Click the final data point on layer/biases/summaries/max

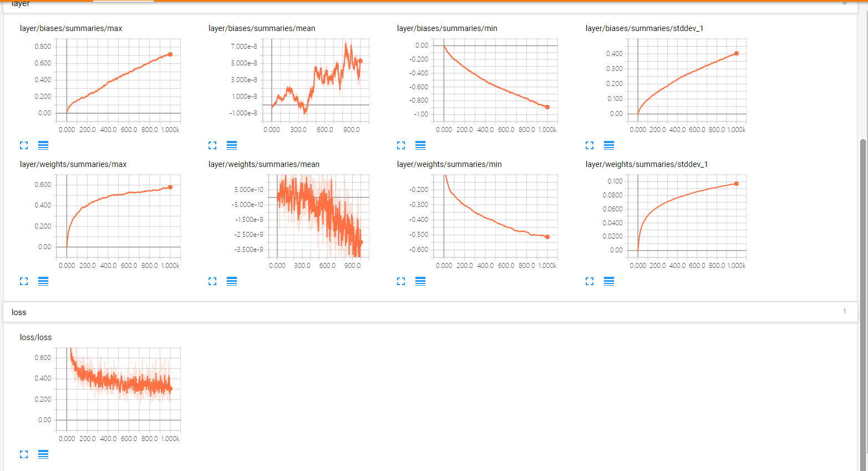click(x=171, y=54)
